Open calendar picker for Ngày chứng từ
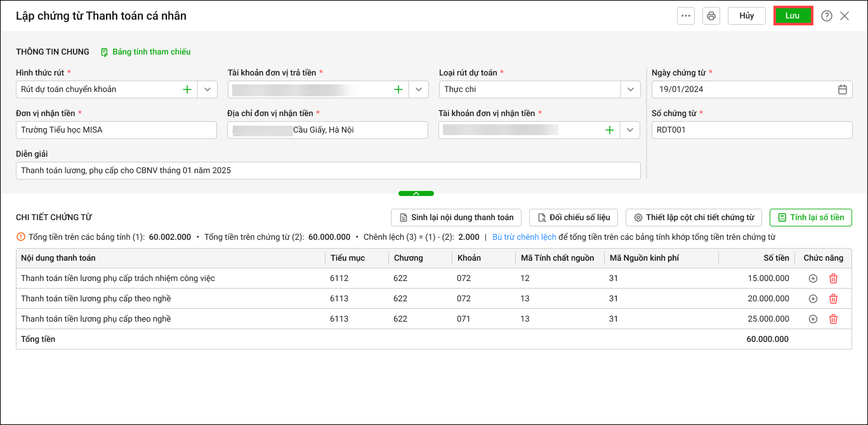The height and width of the screenshot is (425, 868). pos(843,89)
